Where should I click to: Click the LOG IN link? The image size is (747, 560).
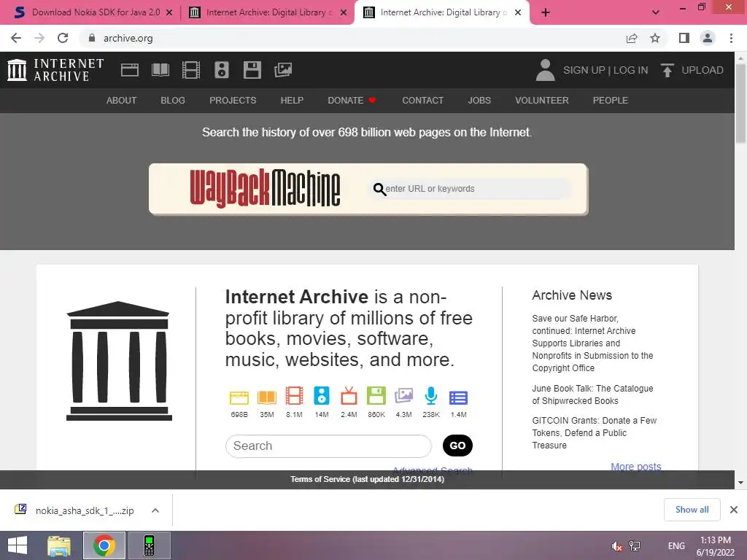click(x=631, y=70)
